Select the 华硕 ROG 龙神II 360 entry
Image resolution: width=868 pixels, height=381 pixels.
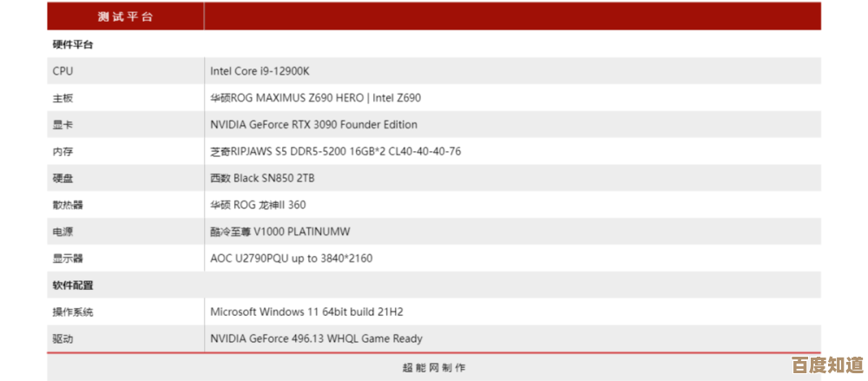click(x=258, y=205)
